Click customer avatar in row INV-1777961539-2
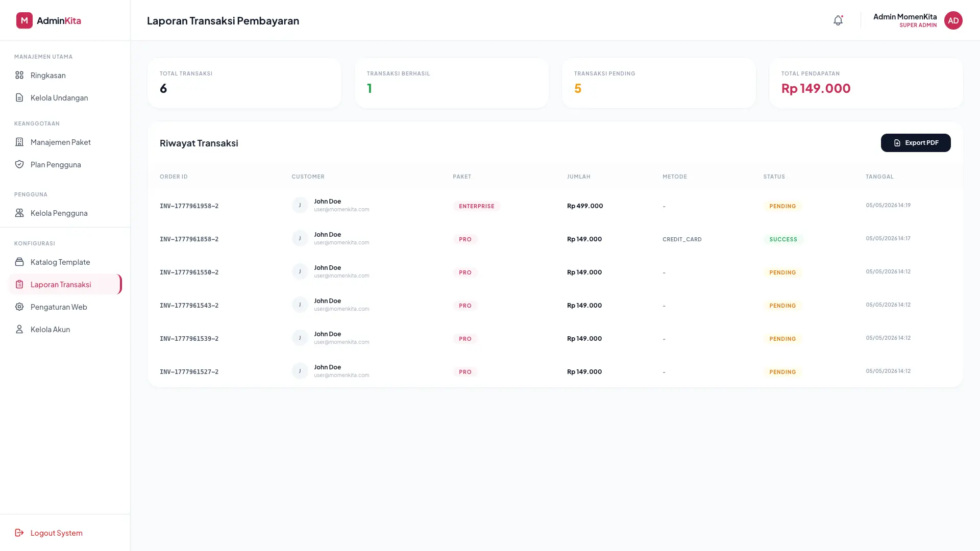The width and height of the screenshot is (980, 551). pyautogui.click(x=300, y=338)
